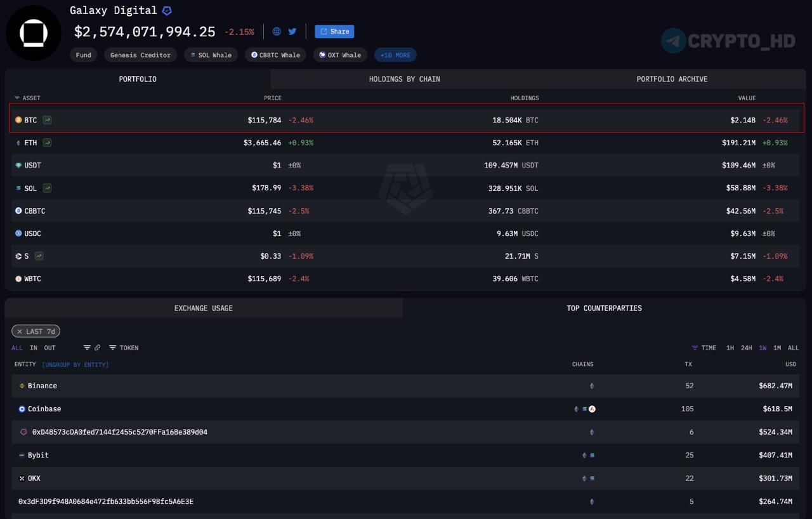The height and width of the screenshot is (519, 812).
Task: Open the TOKEN filter dropdown
Action: pos(124,348)
